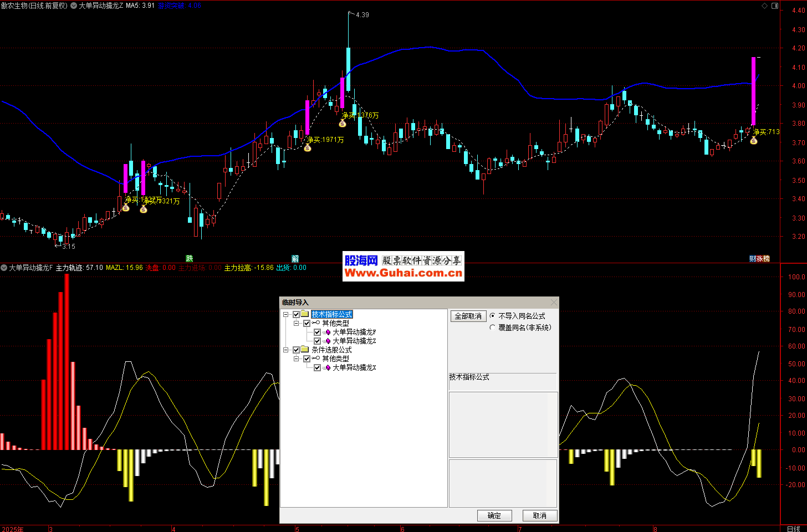The image size is (807, 532).
Task: Uncheck the 大单异动擒龙Z checkbox
Action: pyautogui.click(x=318, y=341)
